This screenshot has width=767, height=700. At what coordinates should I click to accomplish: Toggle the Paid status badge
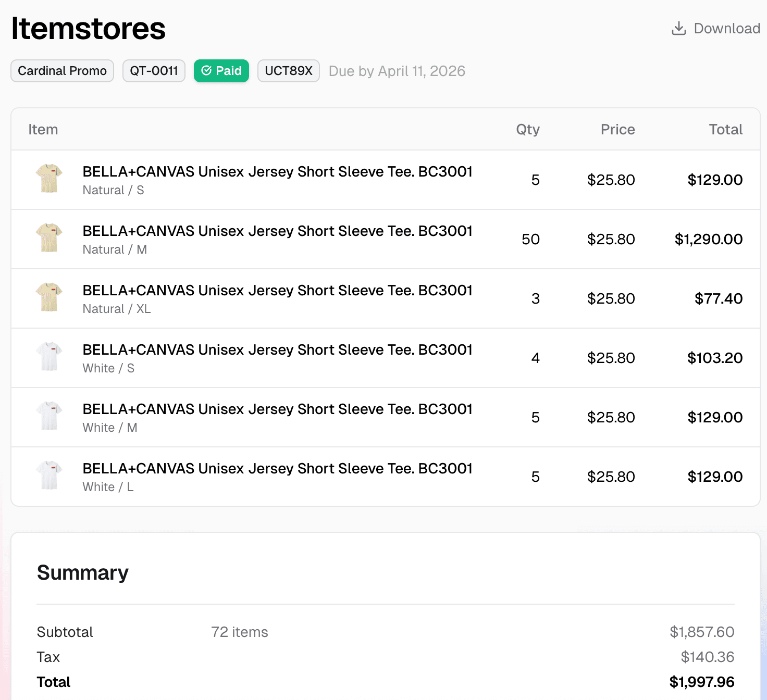point(221,70)
